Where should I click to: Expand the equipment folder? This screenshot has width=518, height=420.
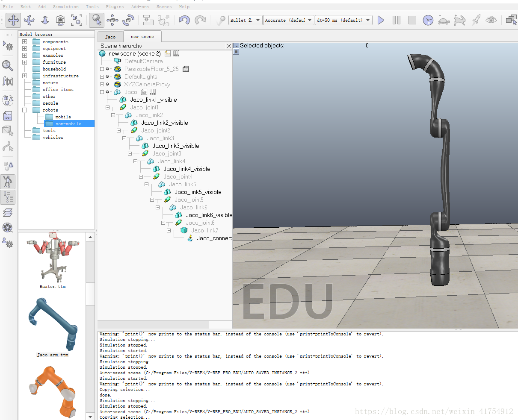(24, 48)
